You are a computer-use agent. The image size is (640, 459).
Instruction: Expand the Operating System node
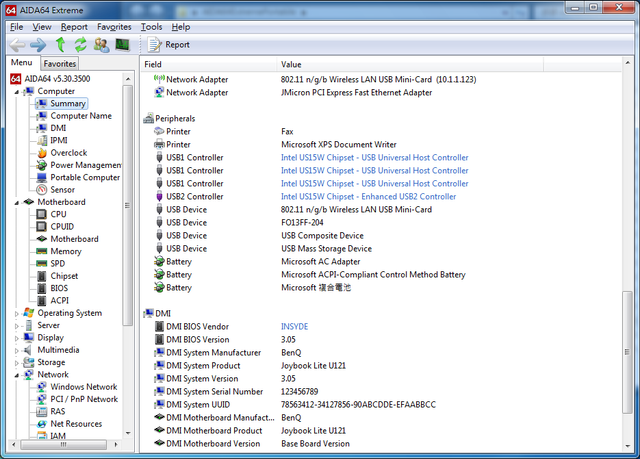tap(17, 313)
